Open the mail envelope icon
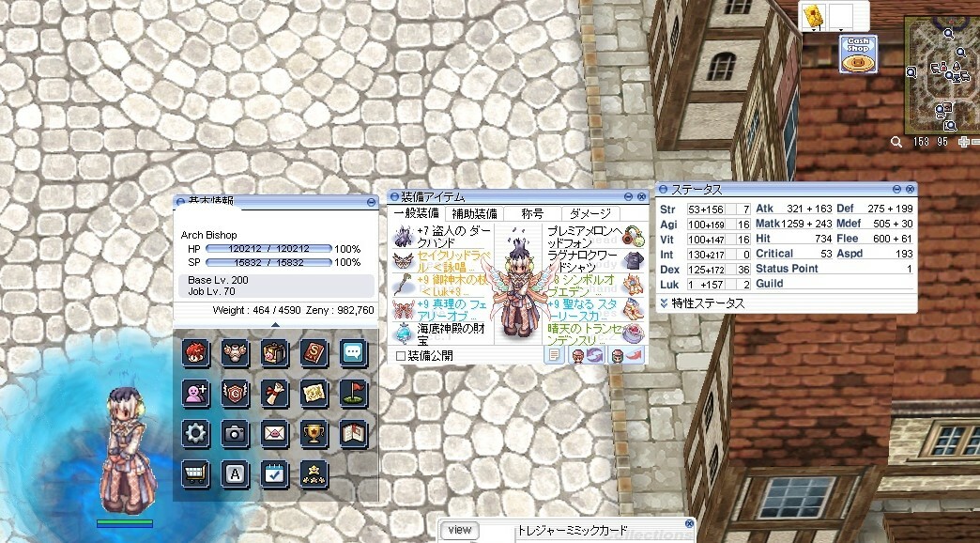Viewport: 980px width, 543px height. [274, 433]
